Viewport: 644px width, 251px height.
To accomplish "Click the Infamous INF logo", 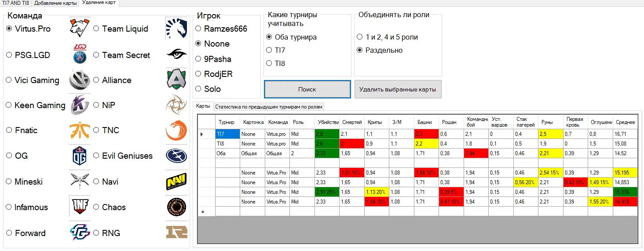I will click(80, 207).
